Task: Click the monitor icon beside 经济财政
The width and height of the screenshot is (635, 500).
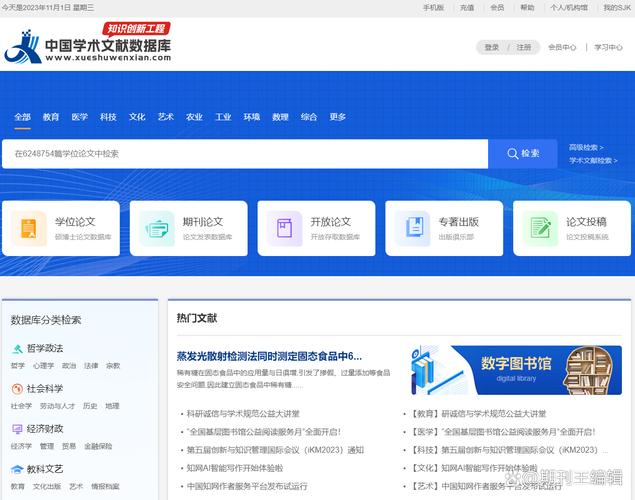Action: click(17, 429)
